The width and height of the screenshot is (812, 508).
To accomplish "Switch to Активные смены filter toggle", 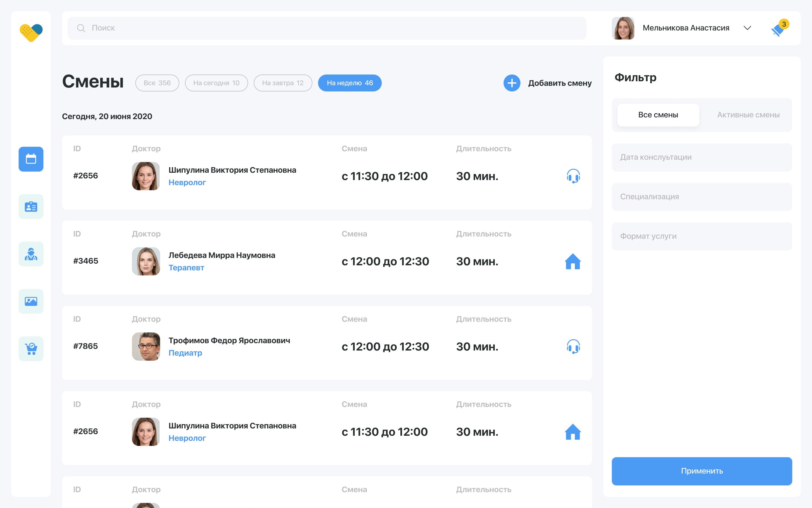I will pos(748,115).
